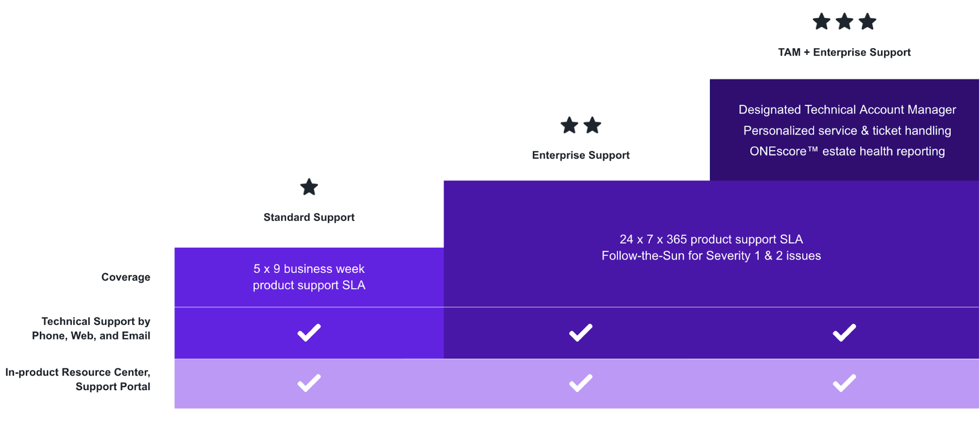Click Standard Support's Technical Support checkmark
Image resolution: width=980 pixels, height=421 pixels.
309,333
